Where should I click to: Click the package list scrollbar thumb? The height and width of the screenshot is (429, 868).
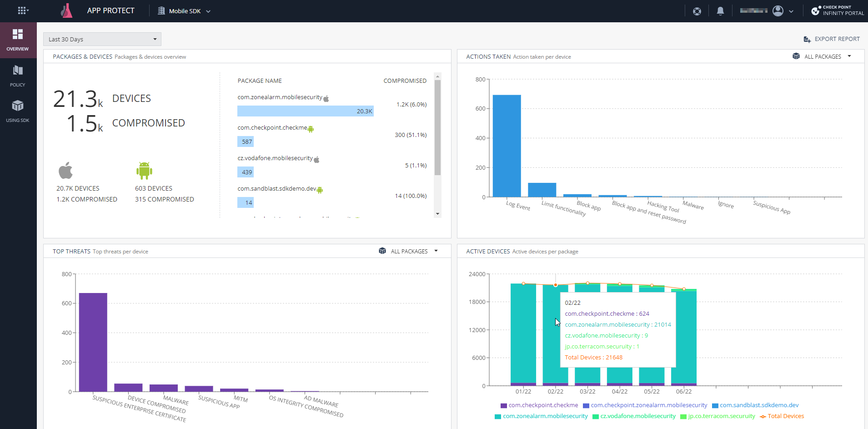[x=437, y=127]
